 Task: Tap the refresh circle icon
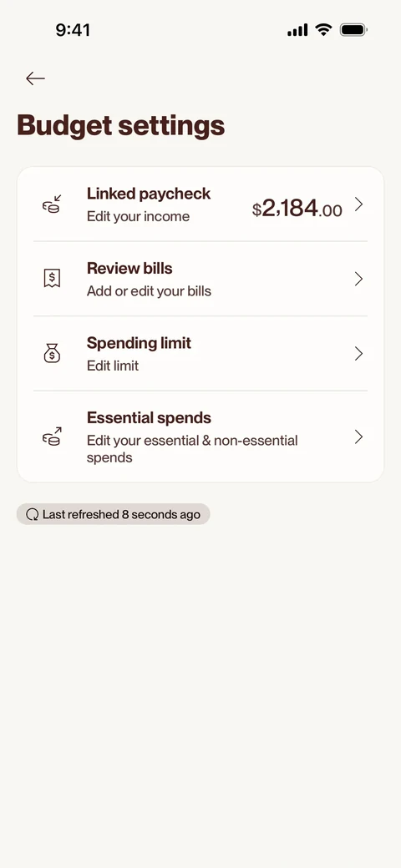(32, 515)
